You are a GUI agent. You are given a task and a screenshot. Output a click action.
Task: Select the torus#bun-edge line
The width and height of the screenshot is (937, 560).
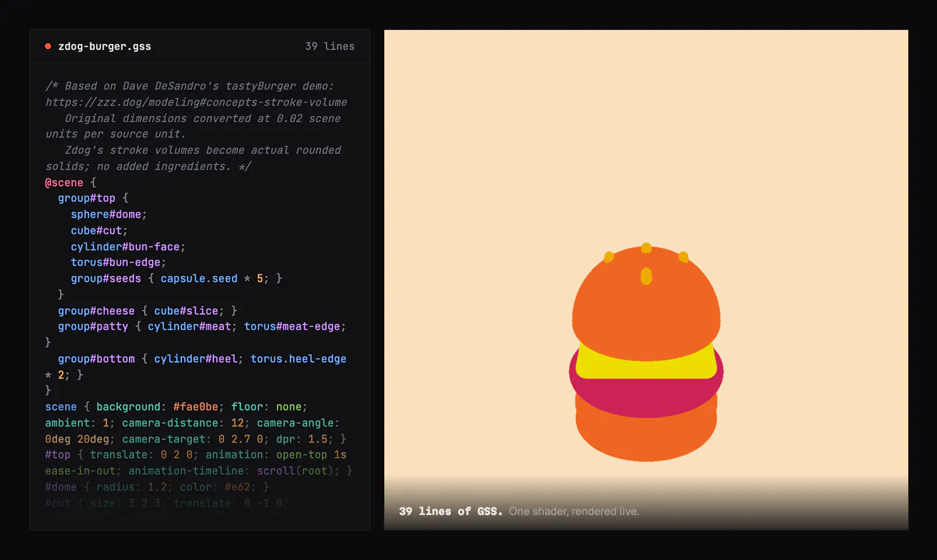pyautogui.click(x=118, y=262)
